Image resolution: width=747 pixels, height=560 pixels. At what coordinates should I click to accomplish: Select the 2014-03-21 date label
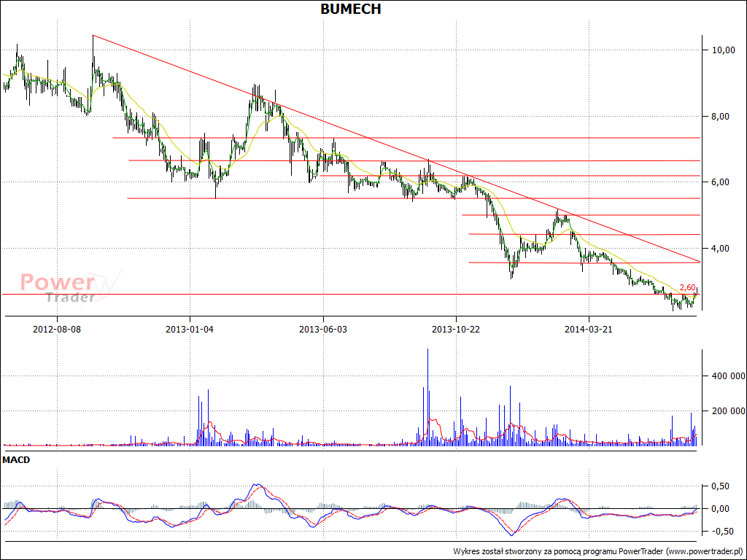click(x=589, y=329)
